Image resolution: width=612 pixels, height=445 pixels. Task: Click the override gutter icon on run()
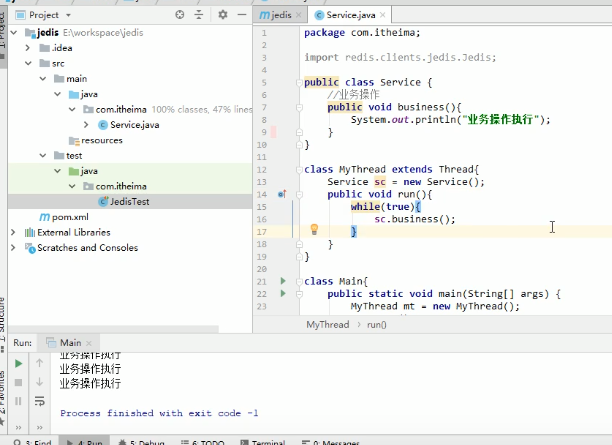tap(282, 194)
